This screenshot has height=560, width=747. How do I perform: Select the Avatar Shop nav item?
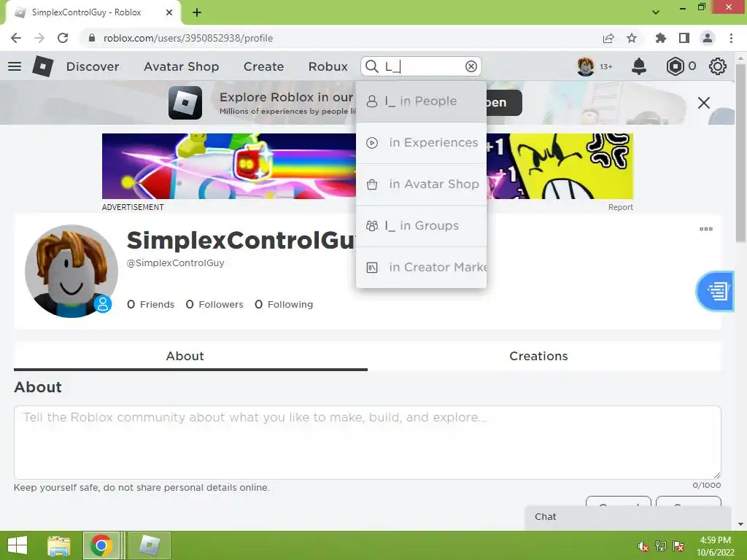pos(182,66)
